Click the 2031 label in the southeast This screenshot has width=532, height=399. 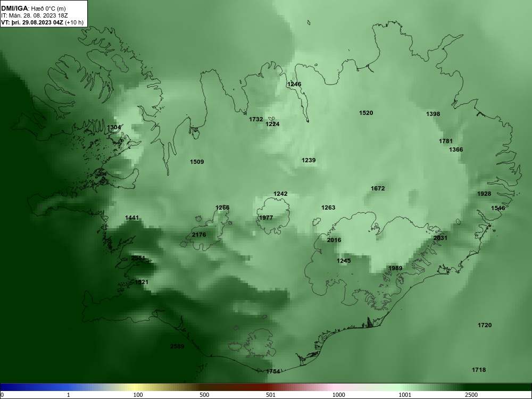[x=440, y=238]
